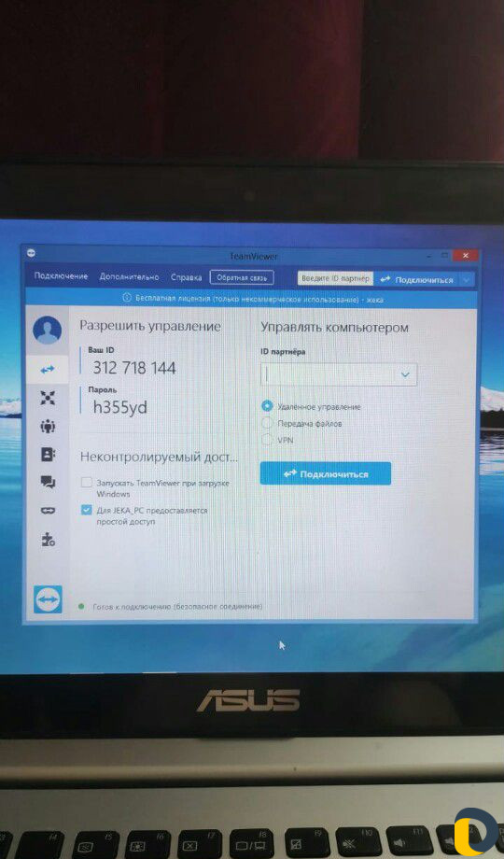The width and height of the screenshot is (504, 859).
Task: Select the Передача файлов radio button
Action: (x=267, y=424)
